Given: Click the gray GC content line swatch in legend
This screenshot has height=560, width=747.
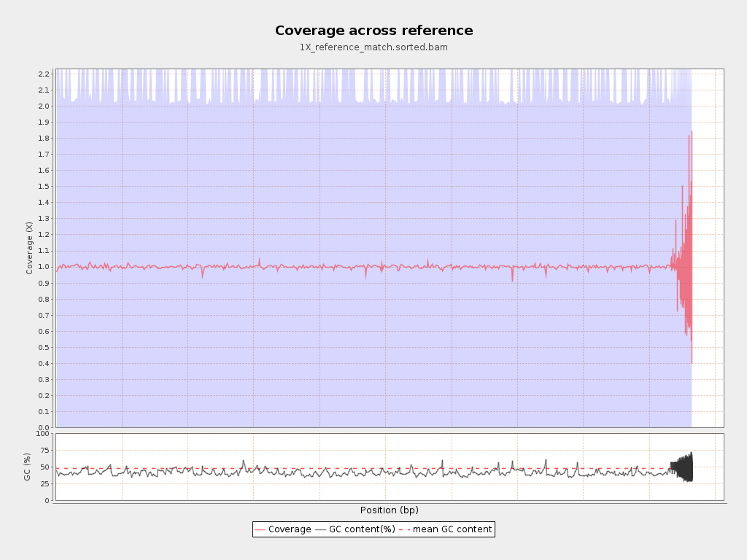Looking at the screenshot, I should [321, 529].
